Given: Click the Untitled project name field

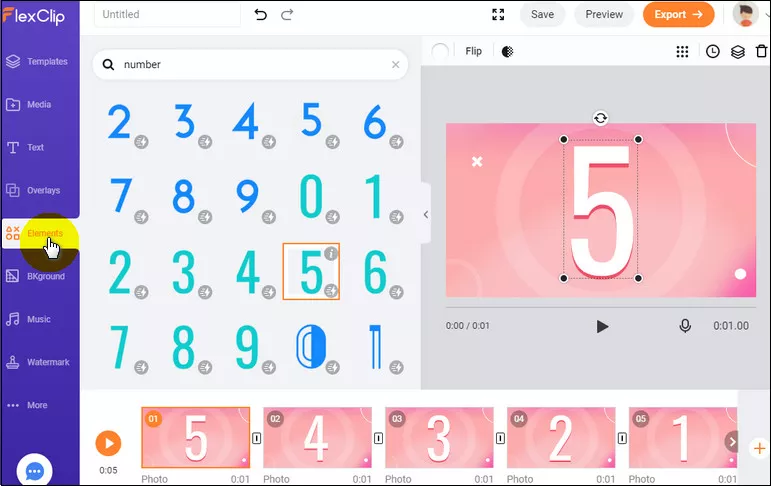Looking at the screenshot, I should (167, 14).
